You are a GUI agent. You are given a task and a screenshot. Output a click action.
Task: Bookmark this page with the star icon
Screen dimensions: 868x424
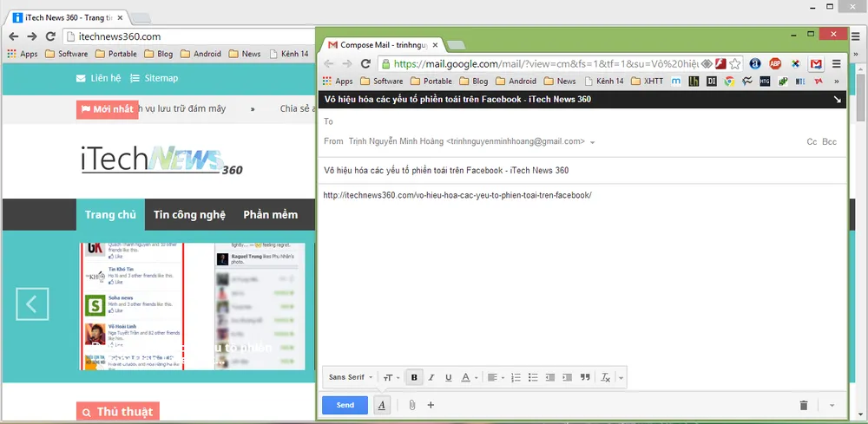(734, 63)
